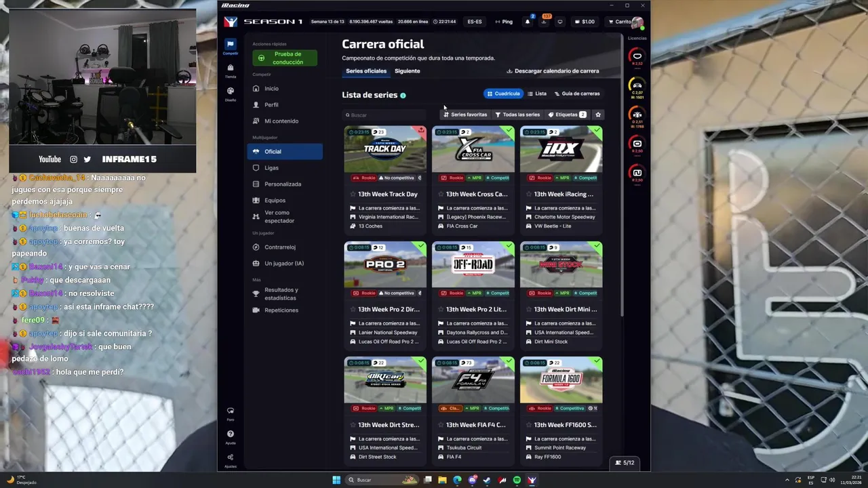This screenshot has width=868, height=488.
Task: Click the iRacing logo in header
Action: point(231,22)
